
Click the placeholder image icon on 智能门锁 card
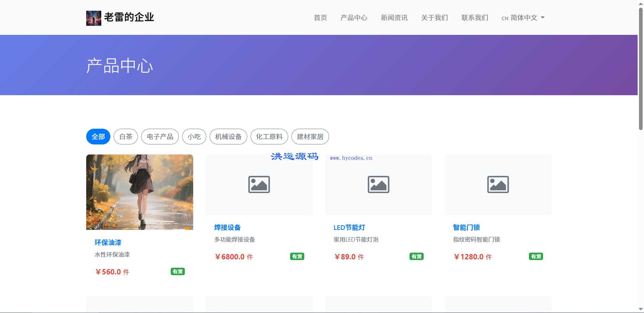point(497,184)
